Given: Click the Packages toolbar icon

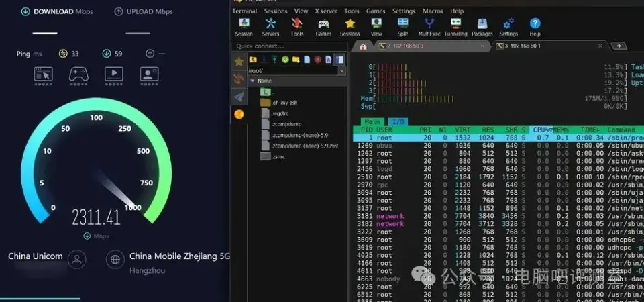Looking at the screenshot, I should pos(482,27).
